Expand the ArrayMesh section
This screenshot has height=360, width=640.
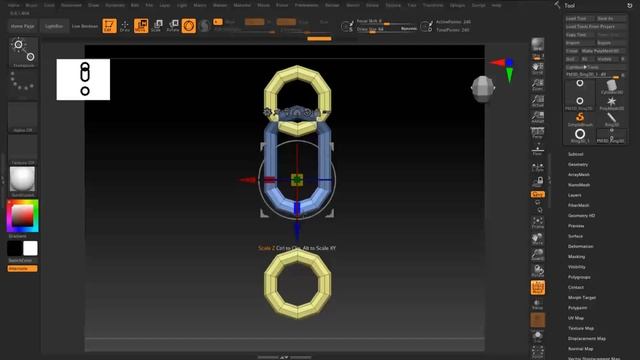[579, 175]
